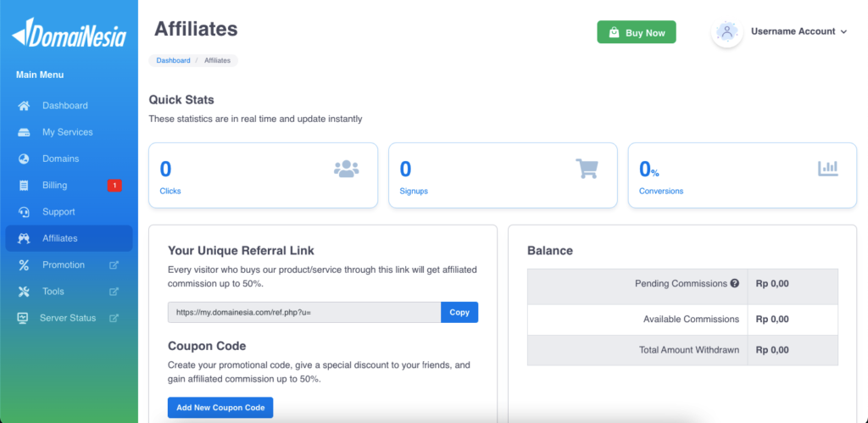Click the Coupon Code heading
The image size is (868, 423).
207,346
